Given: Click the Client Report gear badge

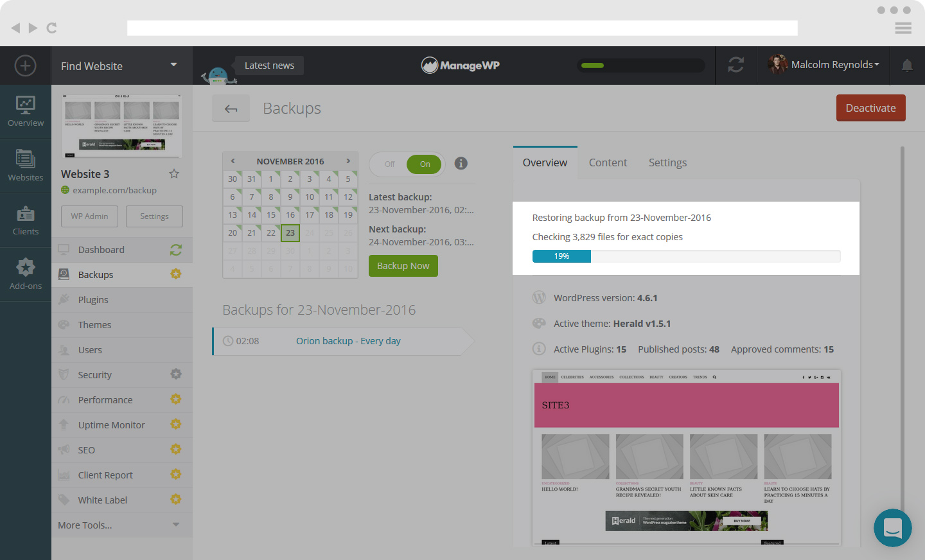Looking at the screenshot, I should [x=176, y=475].
